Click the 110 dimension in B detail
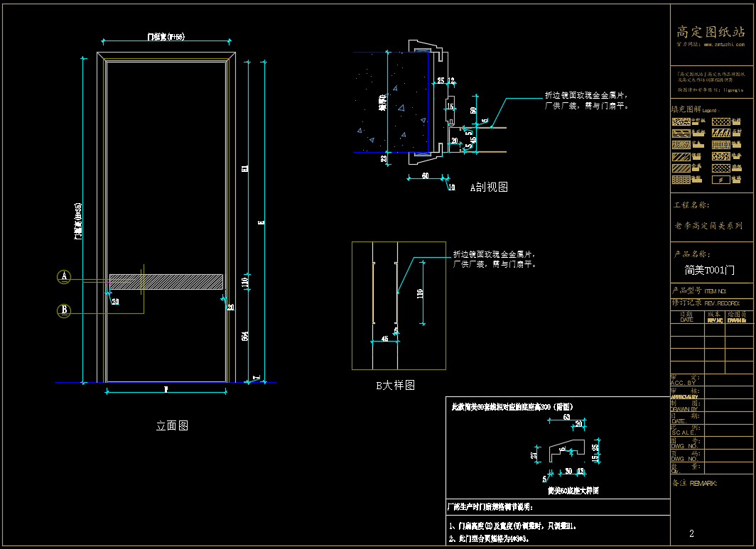Image resolution: width=756 pixels, height=549 pixels. pyautogui.click(x=419, y=293)
